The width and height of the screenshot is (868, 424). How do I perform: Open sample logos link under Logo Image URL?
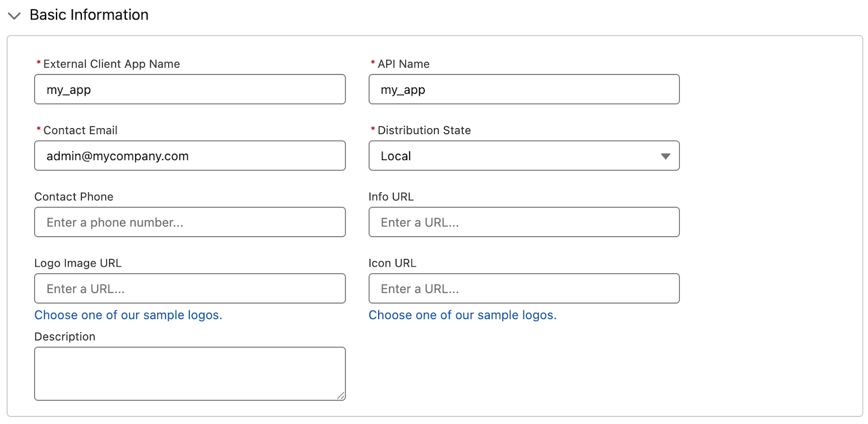coord(129,315)
